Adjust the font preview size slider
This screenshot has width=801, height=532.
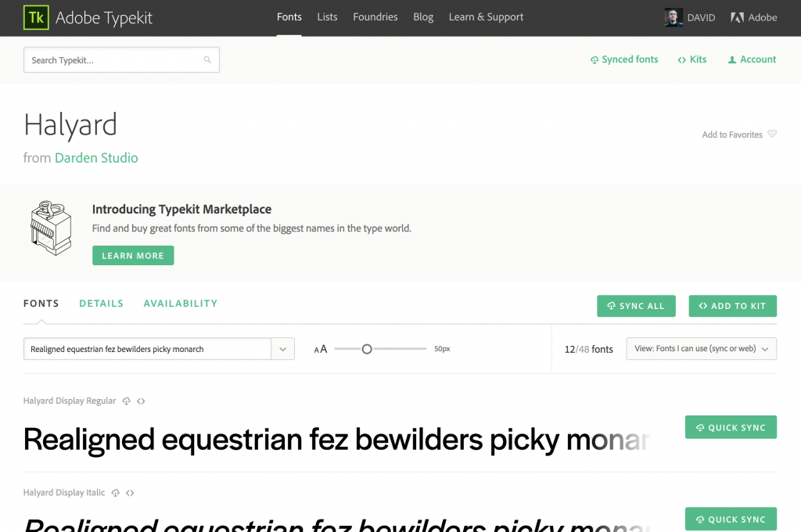tap(367, 349)
